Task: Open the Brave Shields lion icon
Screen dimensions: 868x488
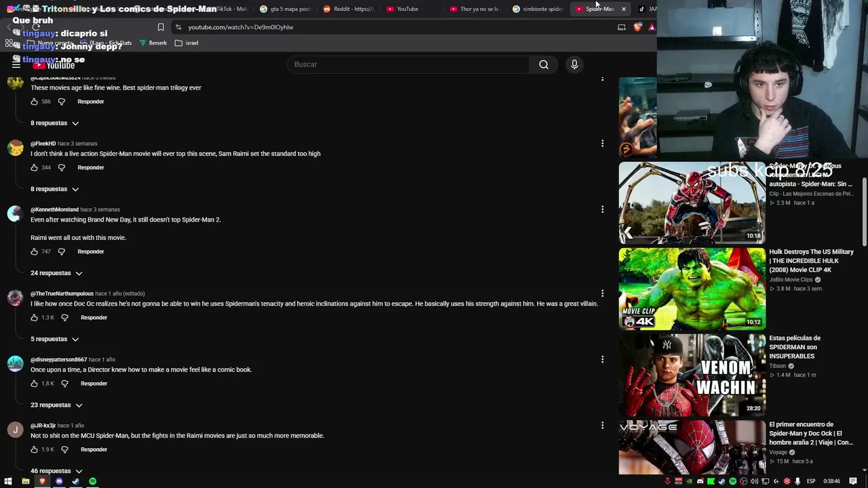Action: 637,27
